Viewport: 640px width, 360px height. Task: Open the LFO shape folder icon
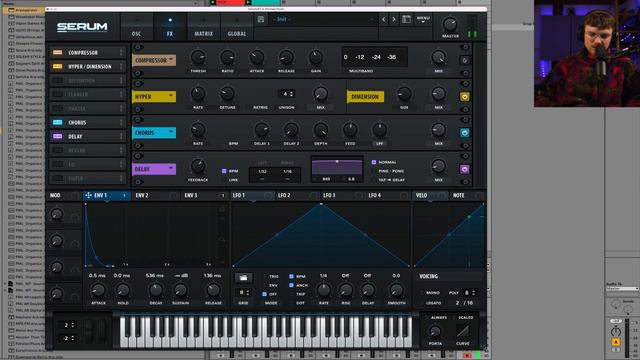click(243, 278)
